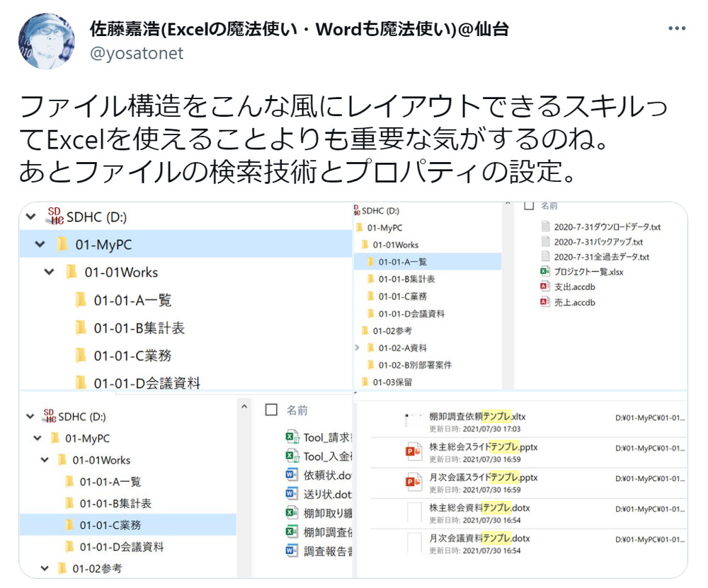Collapse the 01-02参考 folder using its chevron
The width and height of the screenshot is (708, 588).
coord(45,568)
